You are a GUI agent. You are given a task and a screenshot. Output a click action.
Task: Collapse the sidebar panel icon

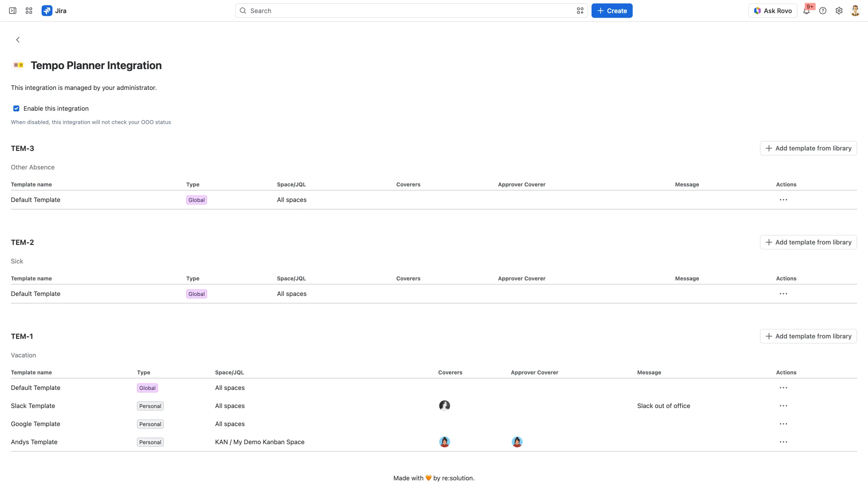13,11
